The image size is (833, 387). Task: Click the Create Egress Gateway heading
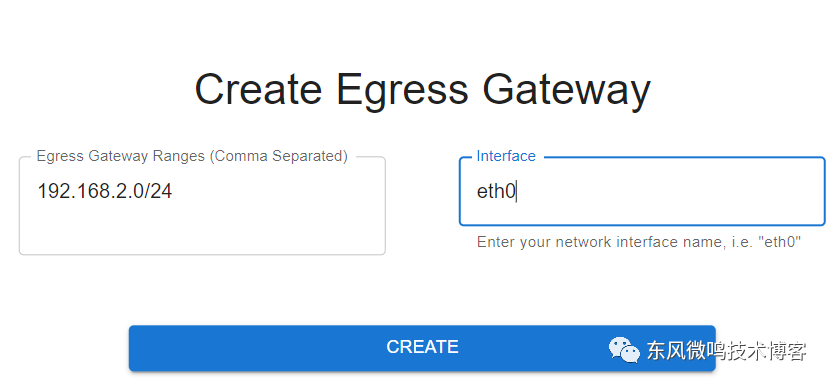pos(422,89)
